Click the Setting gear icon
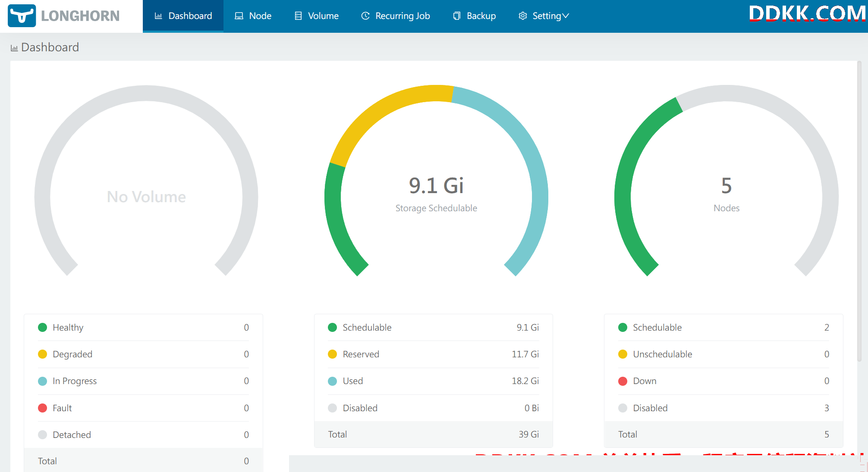Image resolution: width=868 pixels, height=472 pixels. pos(523,16)
